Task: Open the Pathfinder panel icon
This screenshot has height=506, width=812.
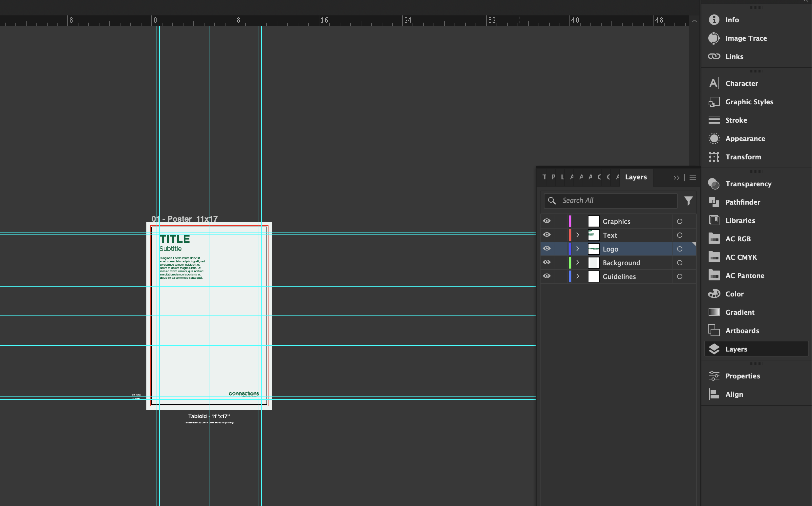Action: (x=714, y=202)
